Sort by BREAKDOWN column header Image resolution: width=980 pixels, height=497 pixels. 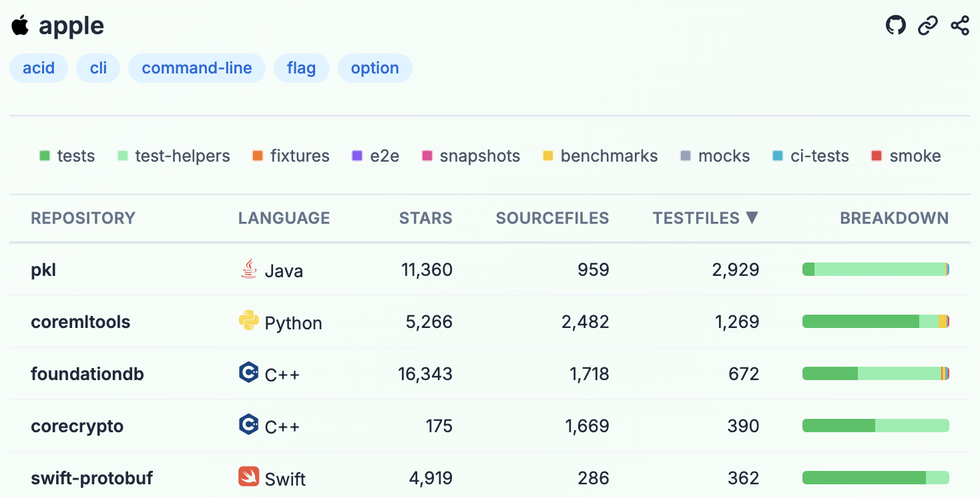pos(894,218)
